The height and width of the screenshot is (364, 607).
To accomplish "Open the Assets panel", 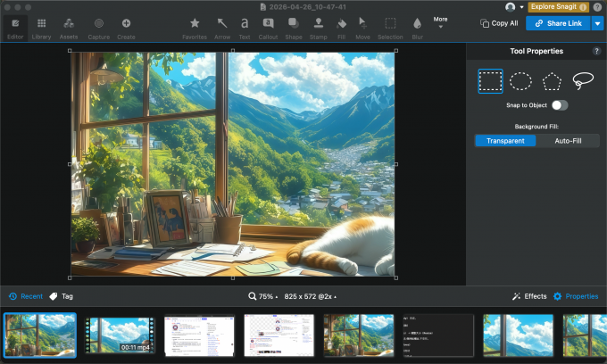I will pyautogui.click(x=69, y=29).
